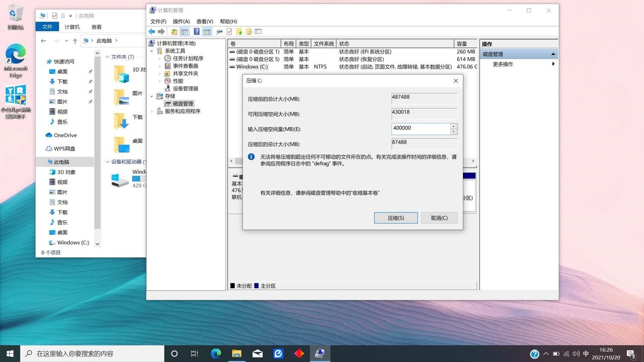This screenshot has width=644, height=362.
Task: Collapse the 系统工具 tree node
Action: point(152,51)
